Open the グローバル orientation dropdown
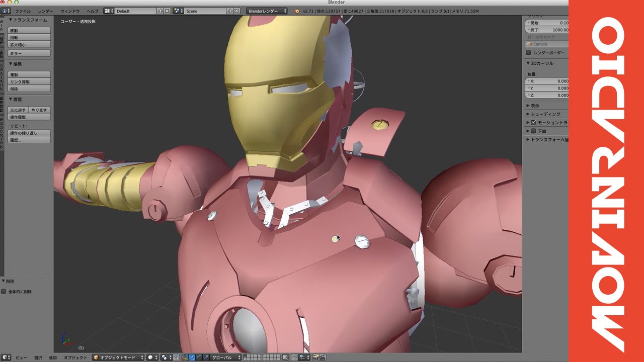644x362 pixels. point(225,357)
